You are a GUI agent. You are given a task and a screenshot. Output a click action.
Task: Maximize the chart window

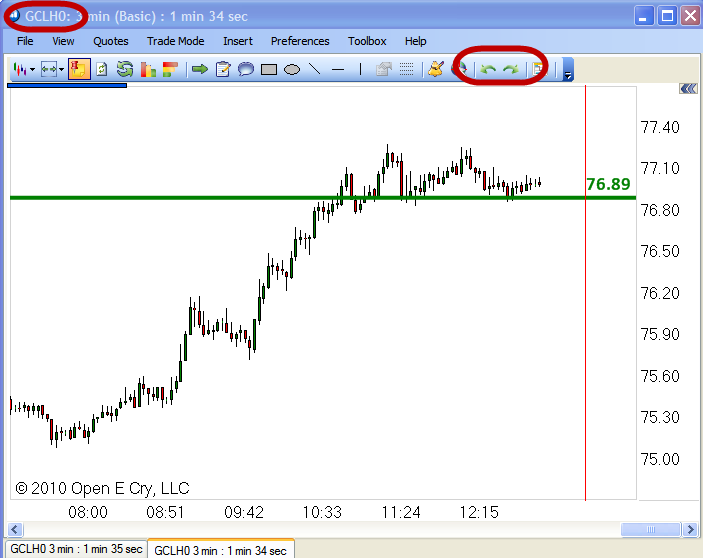point(667,17)
